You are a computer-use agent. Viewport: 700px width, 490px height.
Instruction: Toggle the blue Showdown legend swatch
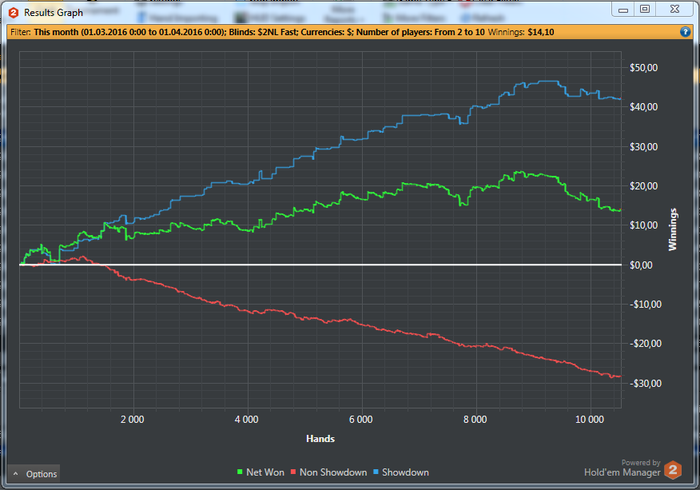click(x=375, y=472)
